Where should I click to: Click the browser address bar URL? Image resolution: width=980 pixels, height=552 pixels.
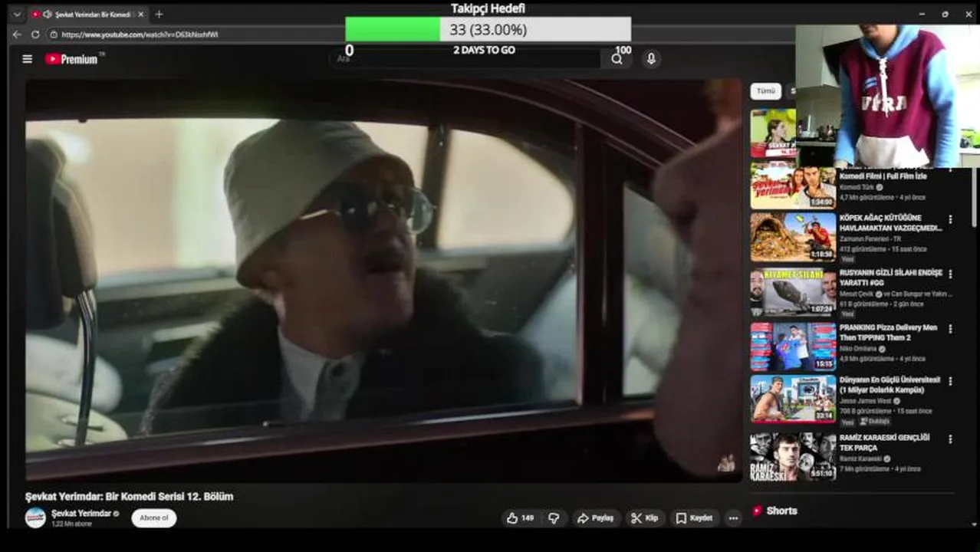[140, 34]
